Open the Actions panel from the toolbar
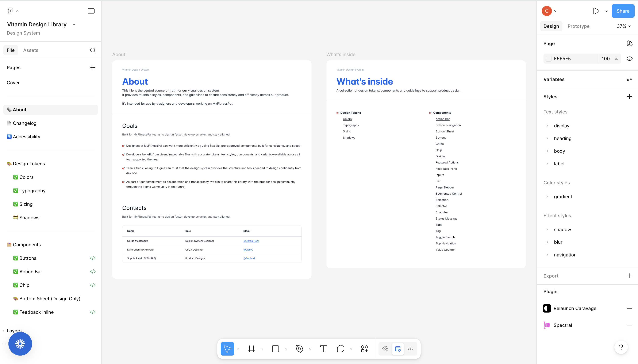638x364 pixels. (x=364, y=349)
